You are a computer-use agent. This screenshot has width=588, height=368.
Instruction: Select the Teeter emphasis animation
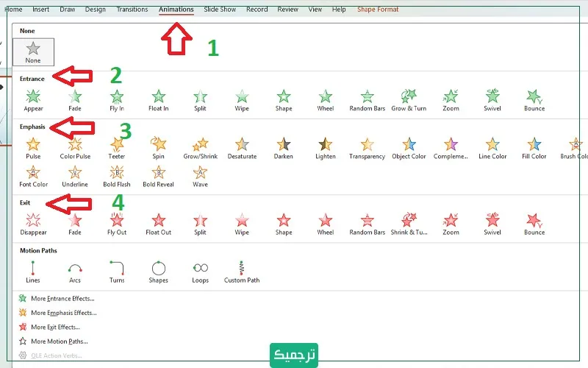[x=117, y=147]
